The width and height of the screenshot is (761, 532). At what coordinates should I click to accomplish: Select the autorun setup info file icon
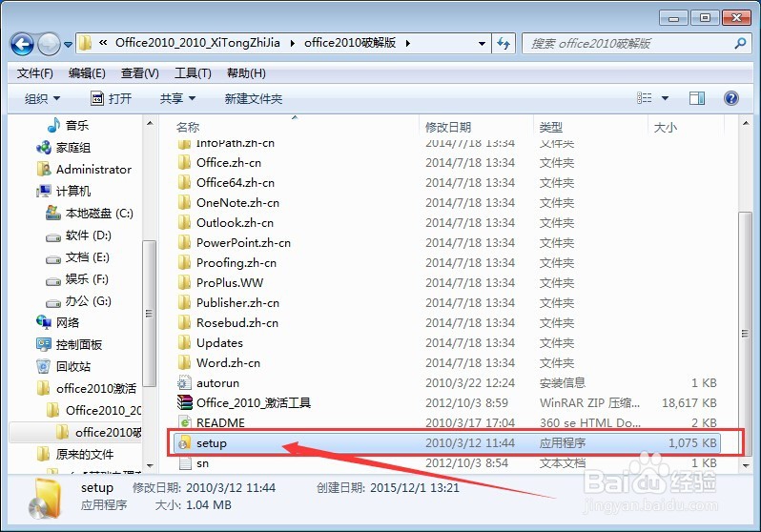184,383
